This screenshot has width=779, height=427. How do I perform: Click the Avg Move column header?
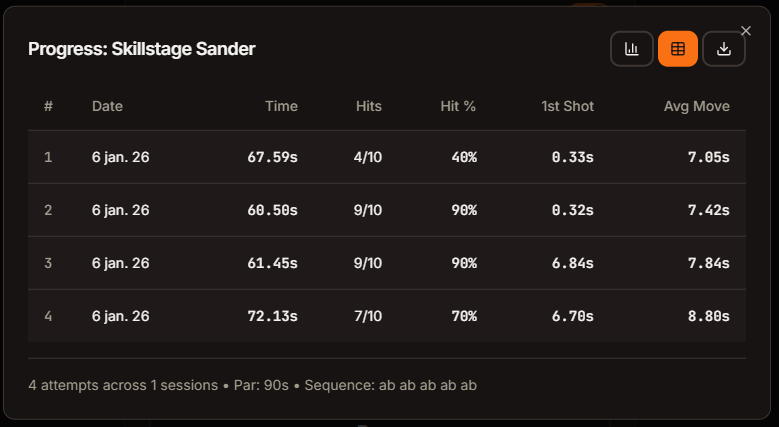(696, 106)
